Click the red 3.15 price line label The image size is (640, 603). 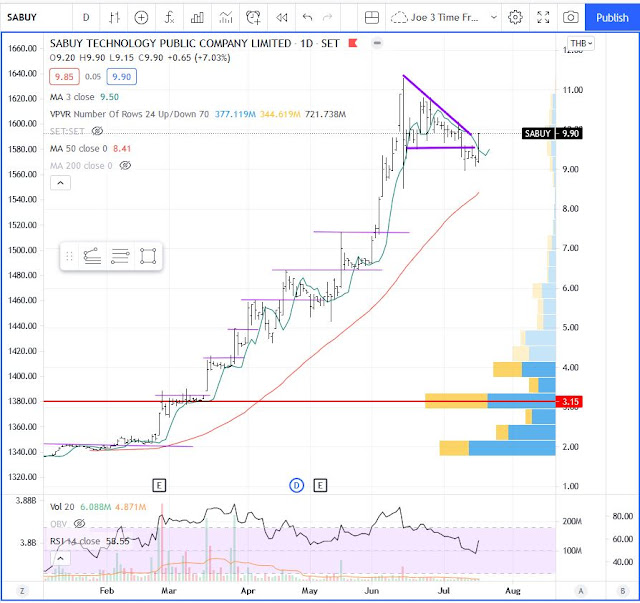click(x=570, y=402)
